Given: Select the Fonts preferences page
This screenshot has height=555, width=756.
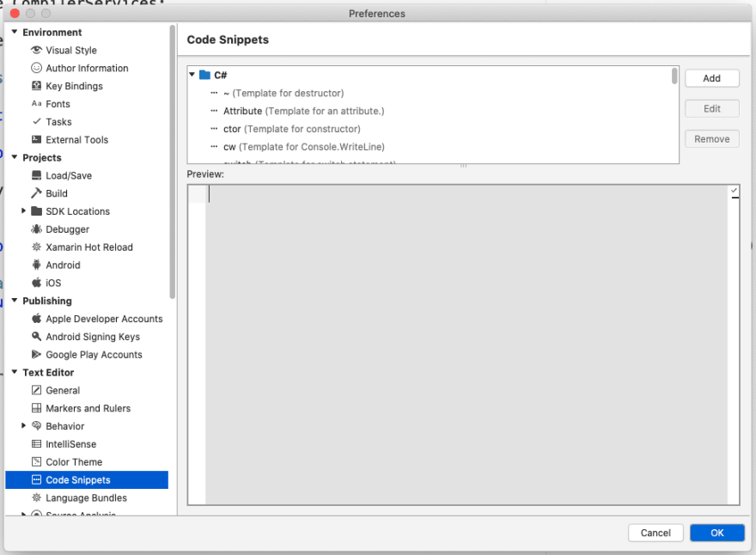Looking at the screenshot, I should (58, 104).
